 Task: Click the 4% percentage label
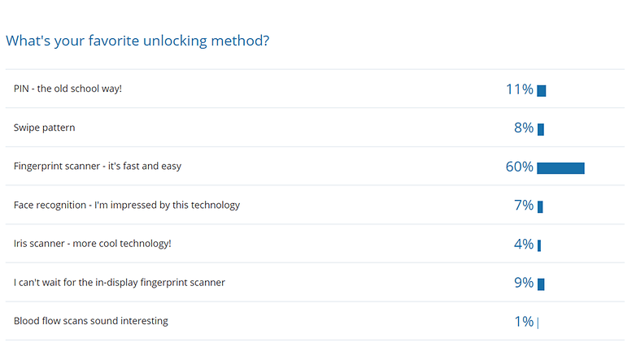524,244
